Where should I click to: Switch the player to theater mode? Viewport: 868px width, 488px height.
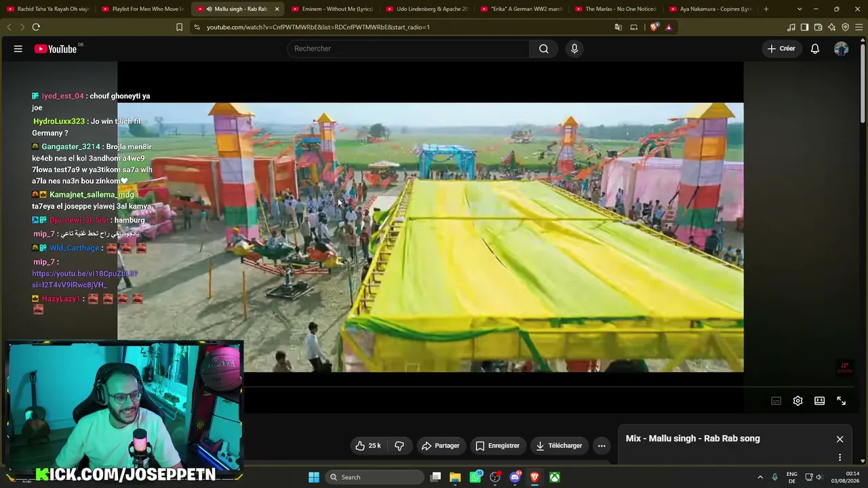point(819,401)
